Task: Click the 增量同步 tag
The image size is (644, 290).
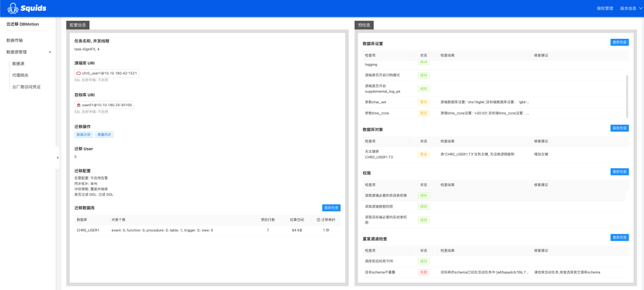Action: (104, 134)
